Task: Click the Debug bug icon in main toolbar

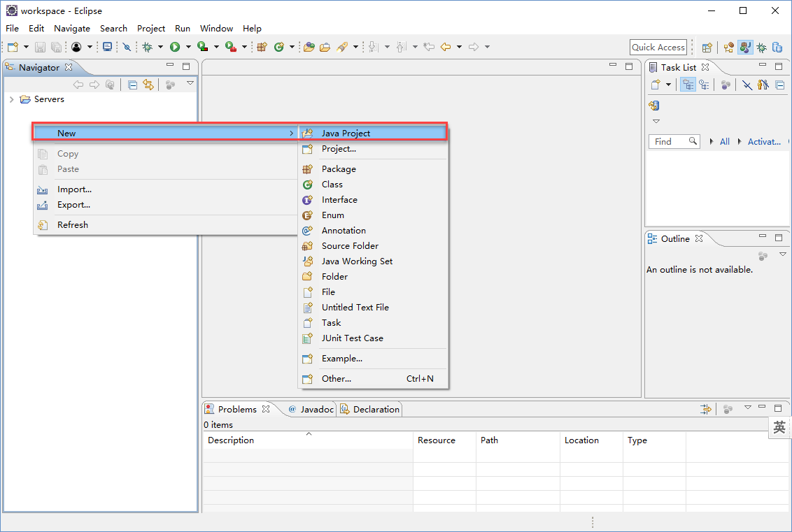Action: click(147, 47)
